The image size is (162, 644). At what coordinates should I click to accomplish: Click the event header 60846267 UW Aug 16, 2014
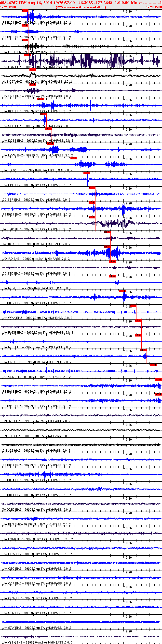coord(26,2)
